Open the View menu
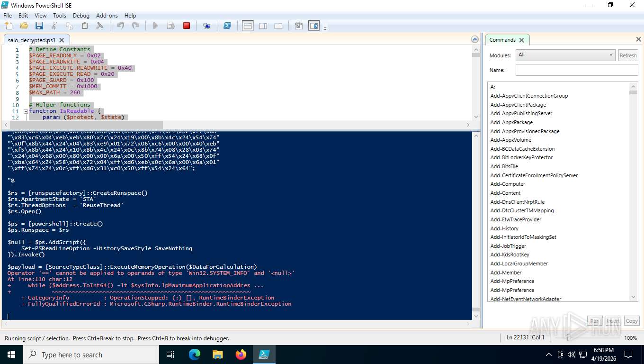The width and height of the screenshot is (644, 364). point(41,15)
